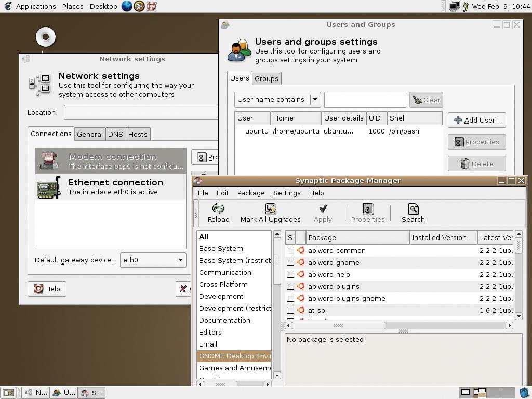Screen dimensions: 532x399
Task: Toggle the abiword-plugins-gnome checkbox
Action: click(290, 298)
